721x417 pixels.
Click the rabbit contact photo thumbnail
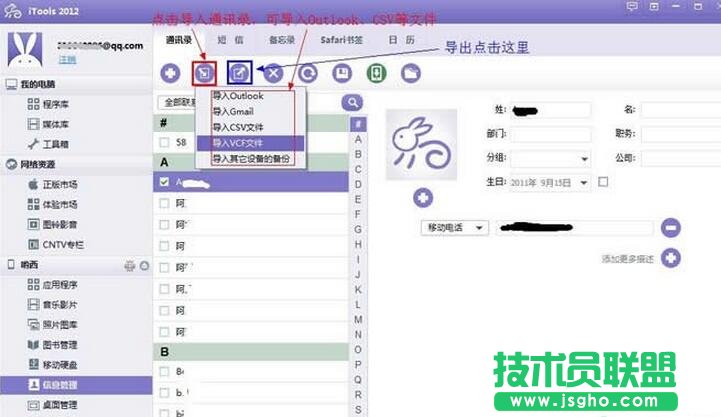coord(421,144)
